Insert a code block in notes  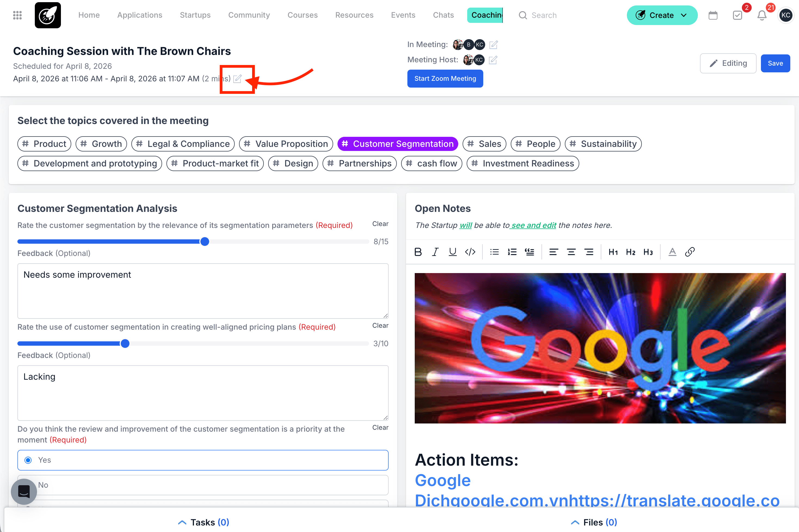470,252
